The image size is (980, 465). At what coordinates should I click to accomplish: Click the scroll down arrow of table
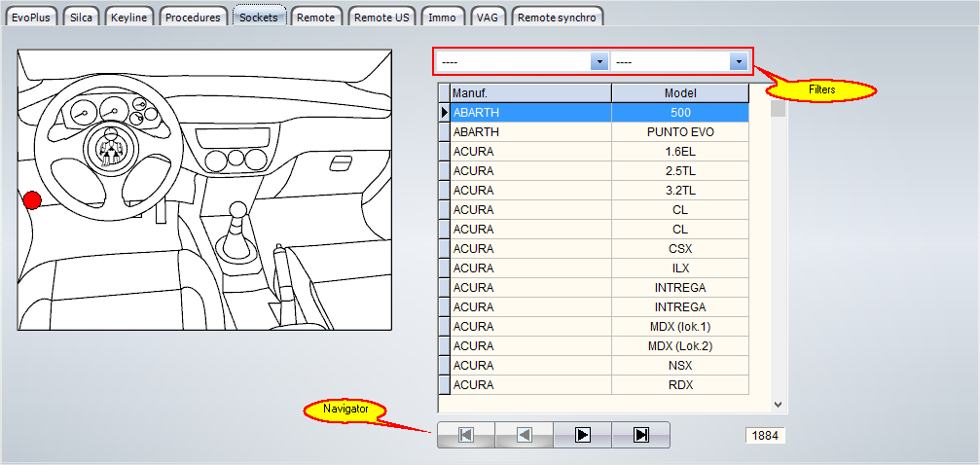(779, 405)
